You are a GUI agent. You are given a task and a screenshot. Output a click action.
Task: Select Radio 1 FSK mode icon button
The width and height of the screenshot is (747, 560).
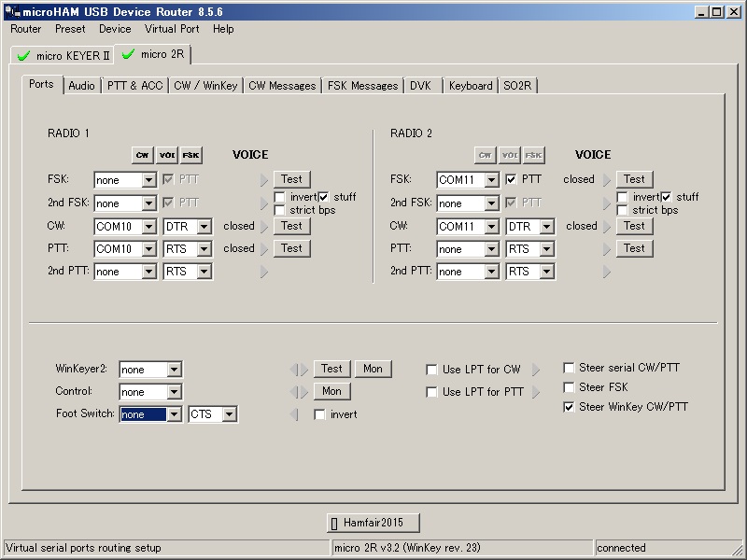tap(191, 155)
